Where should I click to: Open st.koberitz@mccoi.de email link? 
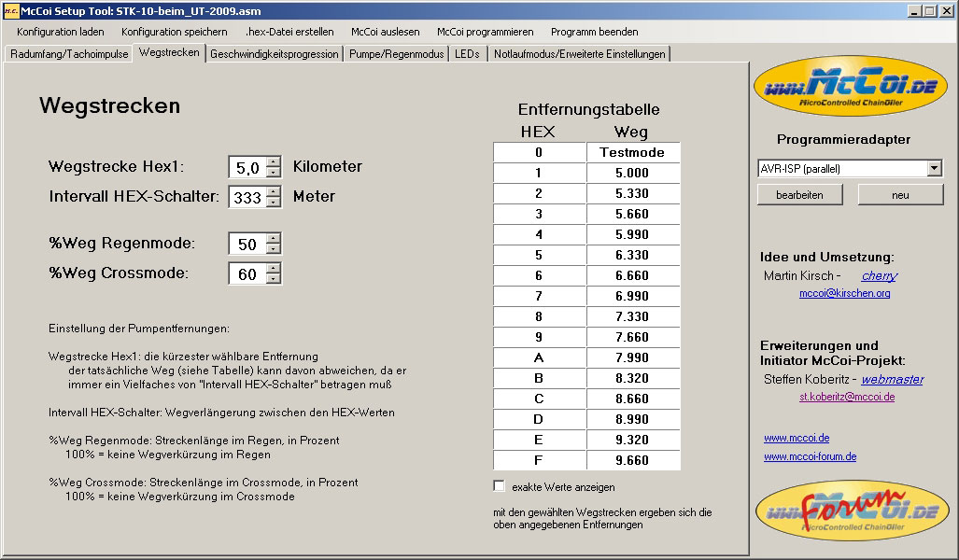(x=847, y=397)
